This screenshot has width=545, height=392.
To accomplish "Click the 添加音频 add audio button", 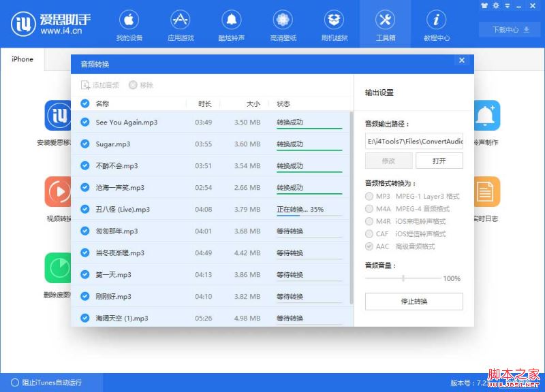I will click(100, 85).
